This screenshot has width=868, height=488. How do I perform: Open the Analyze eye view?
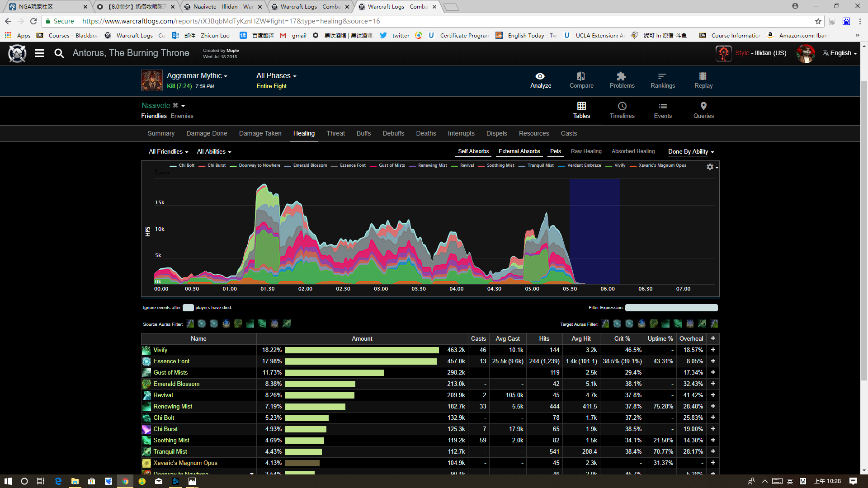(x=541, y=81)
